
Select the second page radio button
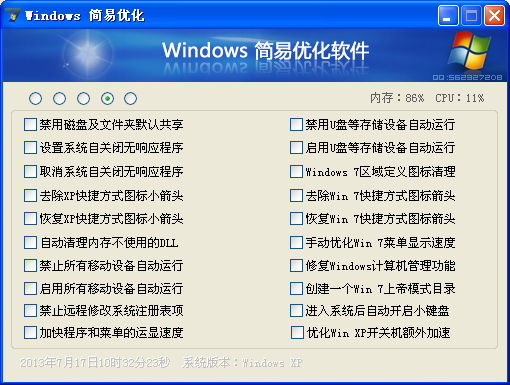click(x=59, y=98)
